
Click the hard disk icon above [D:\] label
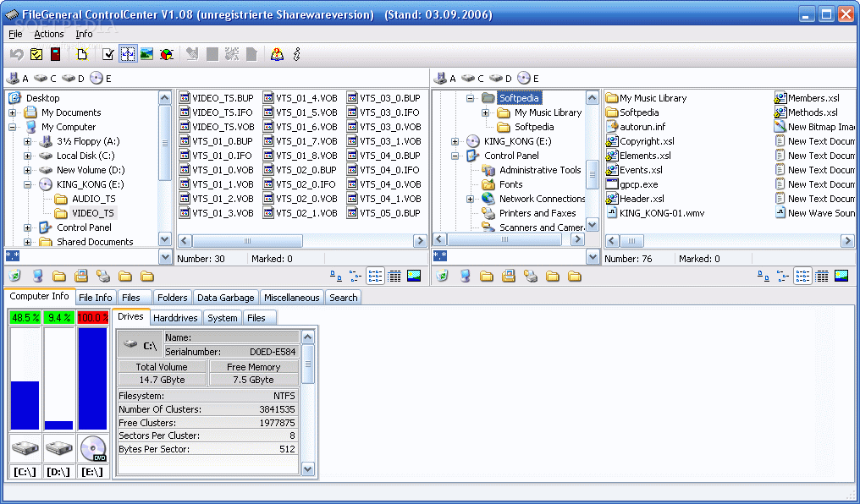click(x=58, y=449)
